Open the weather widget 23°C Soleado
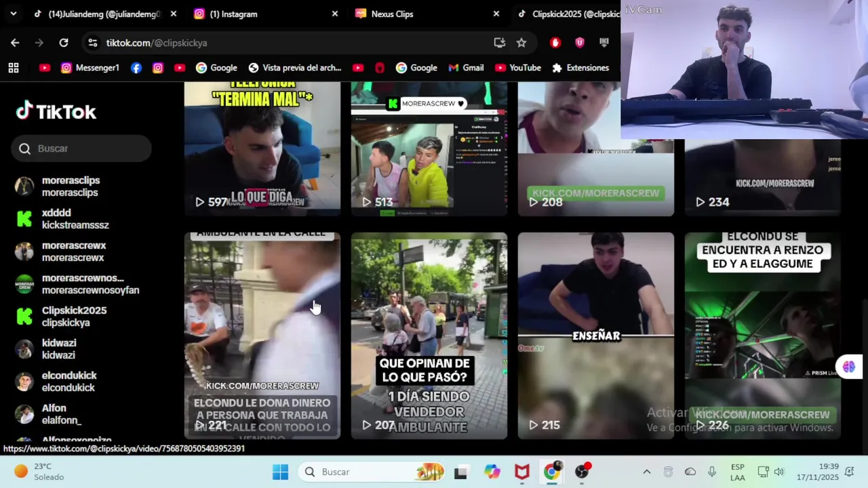 tap(39, 472)
